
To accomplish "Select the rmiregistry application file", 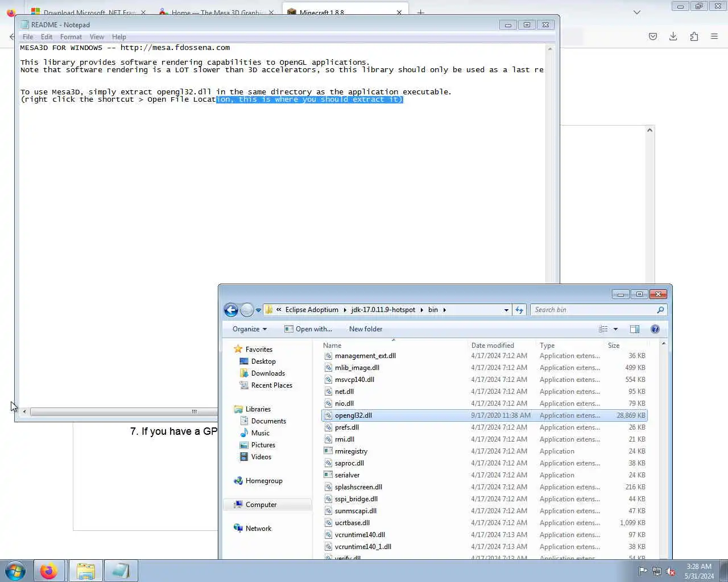I will pyautogui.click(x=485, y=451).
